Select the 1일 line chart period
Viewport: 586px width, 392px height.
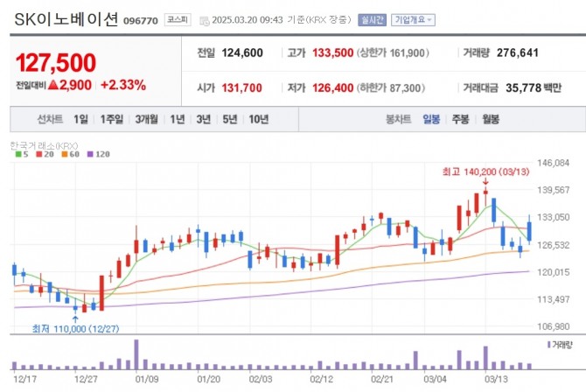(x=80, y=119)
